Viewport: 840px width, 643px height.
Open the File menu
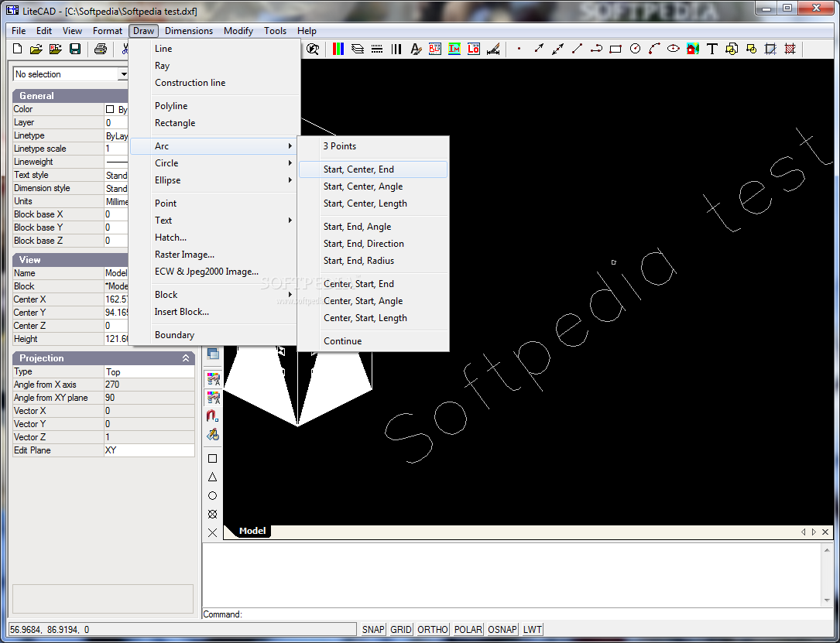coord(19,31)
